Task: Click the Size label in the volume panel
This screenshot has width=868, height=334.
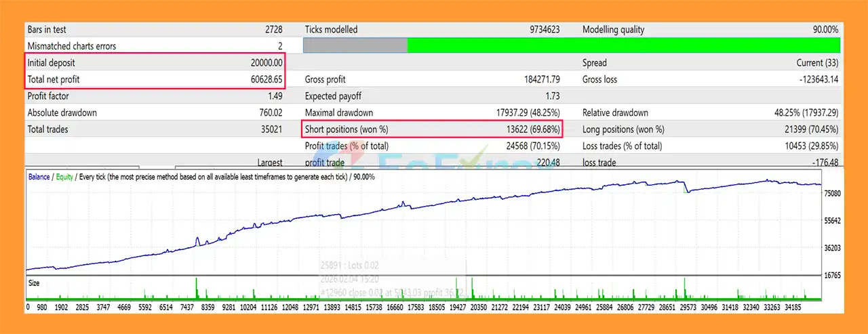Action: pyautogui.click(x=34, y=283)
